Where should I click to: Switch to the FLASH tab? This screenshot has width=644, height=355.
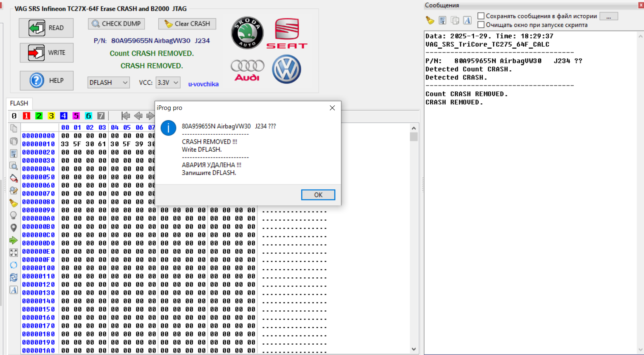coord(19,103)
